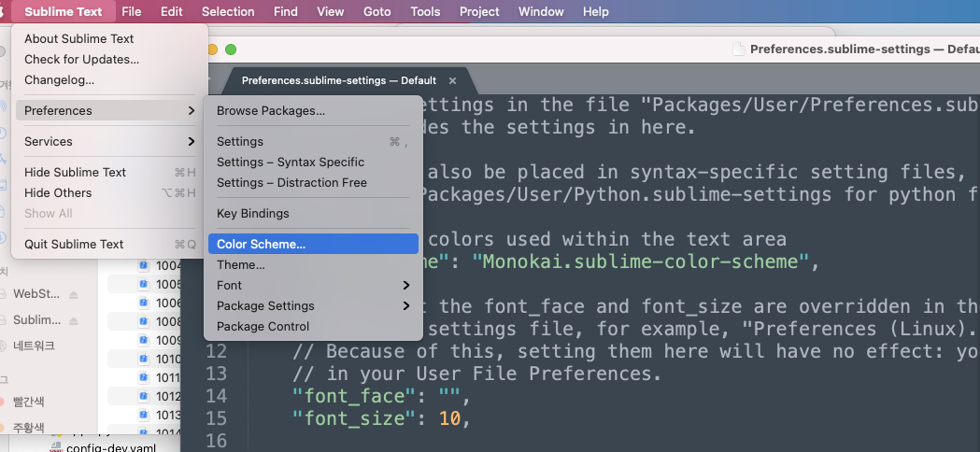Screen dimensions: 980x452
Task: Eject the WebSt... volume in Finder
Action: [74, 294]
